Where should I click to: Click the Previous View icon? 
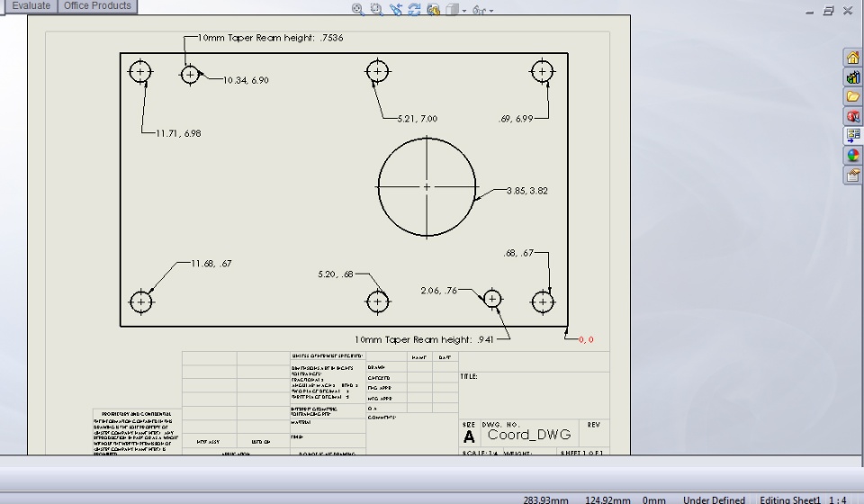pos(396,9)
